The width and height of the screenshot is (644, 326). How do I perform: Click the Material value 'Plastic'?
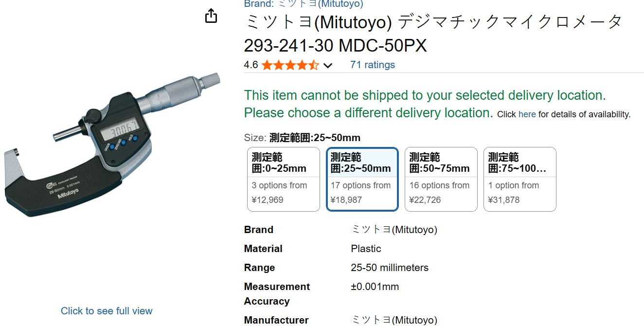click(366, 249)
